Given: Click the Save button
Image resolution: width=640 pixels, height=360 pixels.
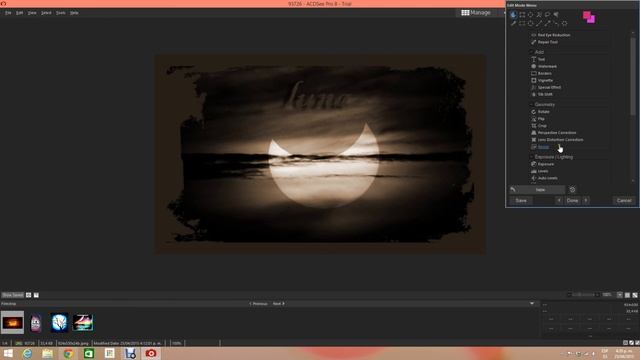Looking at the screenshot, I should [521, 200].
